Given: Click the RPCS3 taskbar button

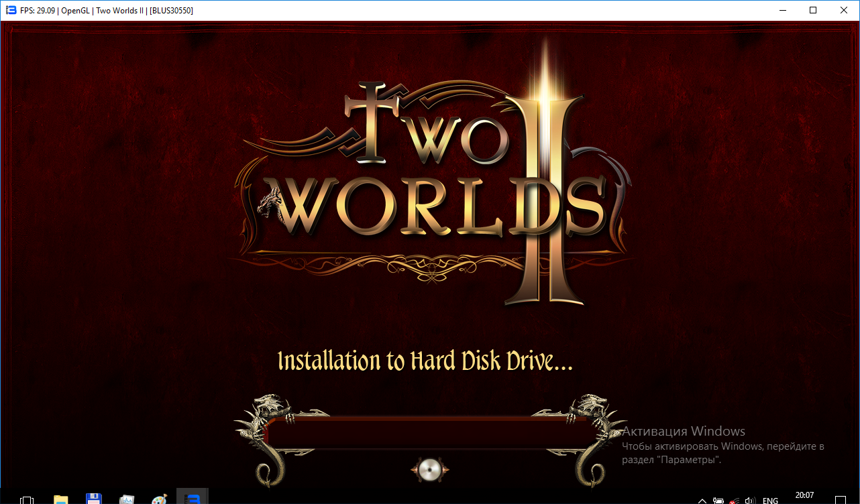Looking at the screenshot, I should (x=193, y=497).
